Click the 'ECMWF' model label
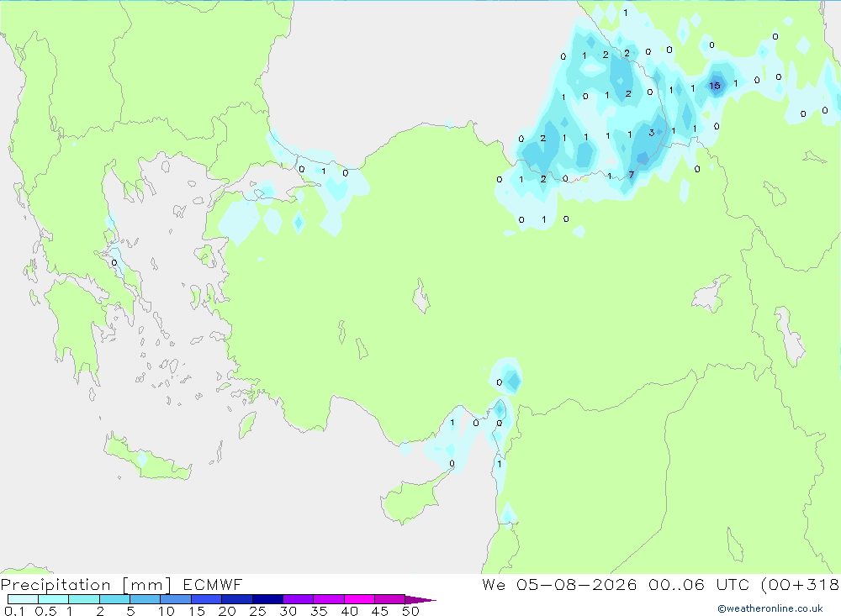This screenshot has width=841, height=616. 213,585
